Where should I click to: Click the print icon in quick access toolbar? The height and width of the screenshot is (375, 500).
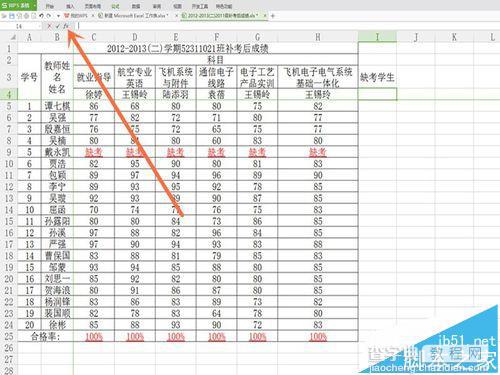26,16
